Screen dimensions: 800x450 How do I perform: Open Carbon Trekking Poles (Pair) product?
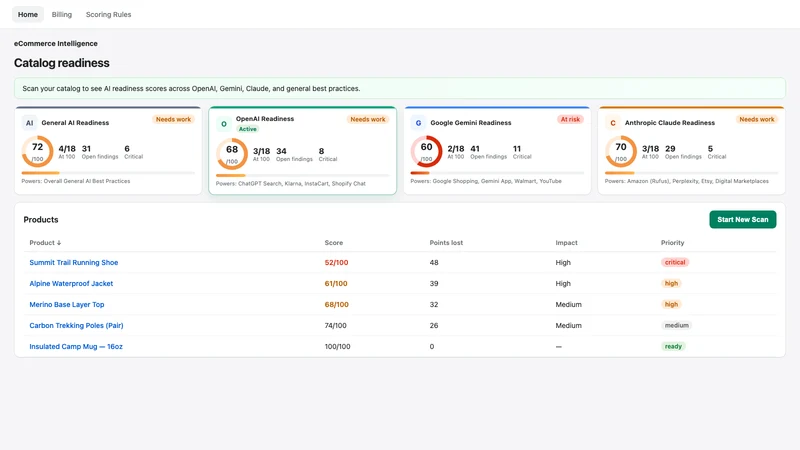pos(76,325)
